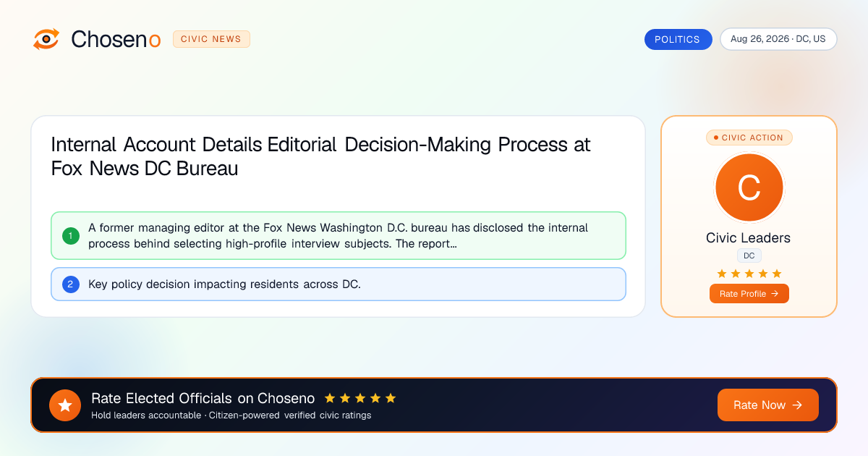
Task: Click the Choseno brand name
Action: pyautogui.click(x=116, y=39)
